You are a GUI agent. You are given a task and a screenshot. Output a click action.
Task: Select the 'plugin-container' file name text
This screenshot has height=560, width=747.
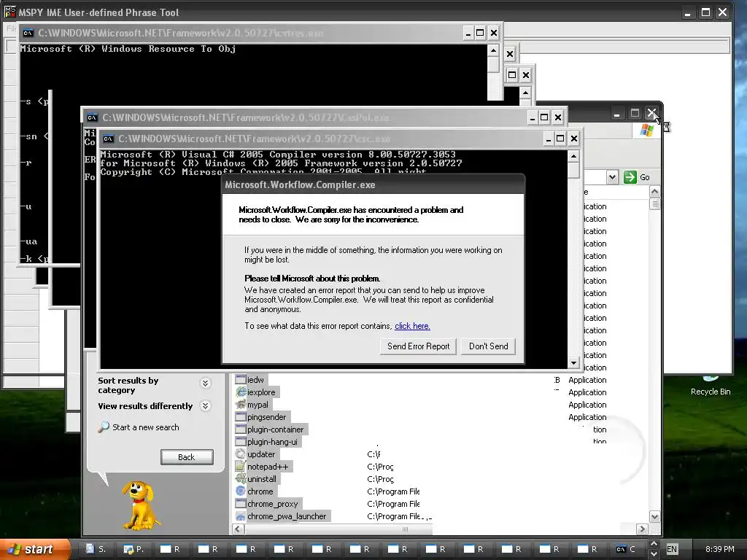click(275, 429)
